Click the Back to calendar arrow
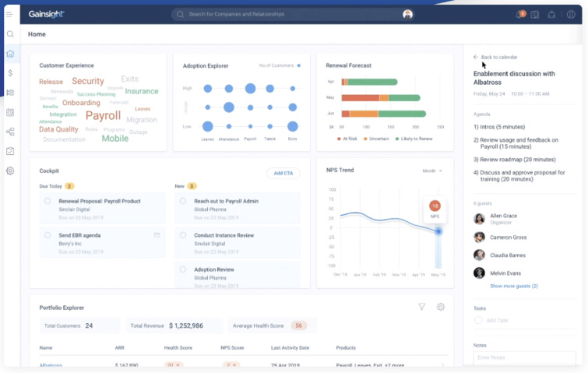 tap(476, 57)
